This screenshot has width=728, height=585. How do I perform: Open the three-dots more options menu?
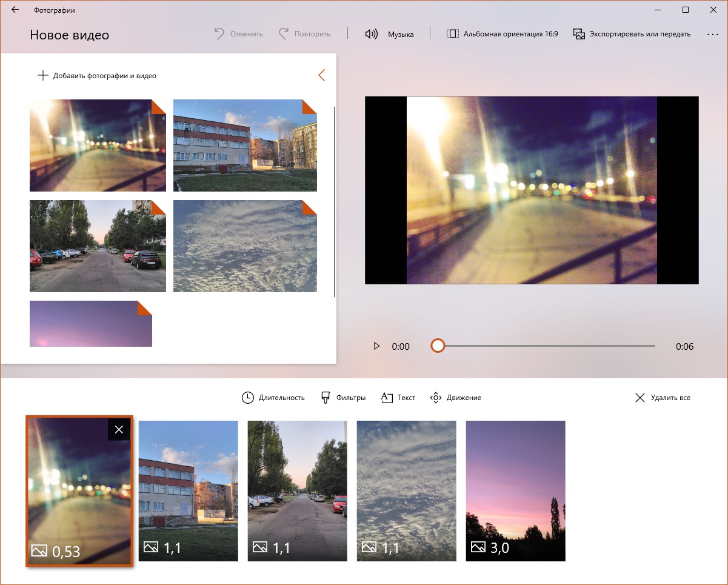click(x=712, y=34)
